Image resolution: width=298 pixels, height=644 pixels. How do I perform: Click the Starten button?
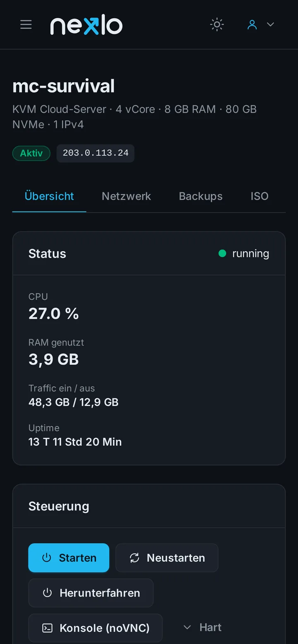[69, 558]
